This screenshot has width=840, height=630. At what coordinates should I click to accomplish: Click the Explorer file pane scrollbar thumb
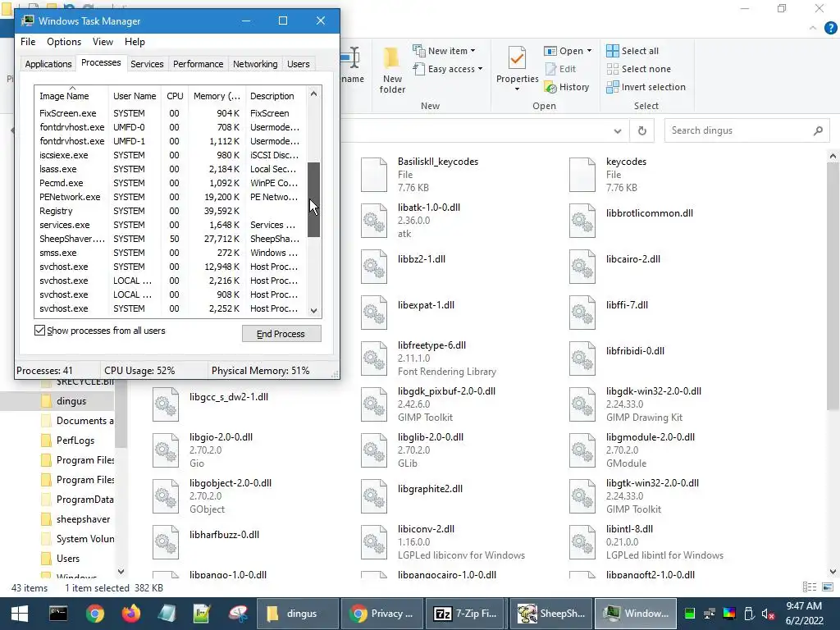pos(833,286)
